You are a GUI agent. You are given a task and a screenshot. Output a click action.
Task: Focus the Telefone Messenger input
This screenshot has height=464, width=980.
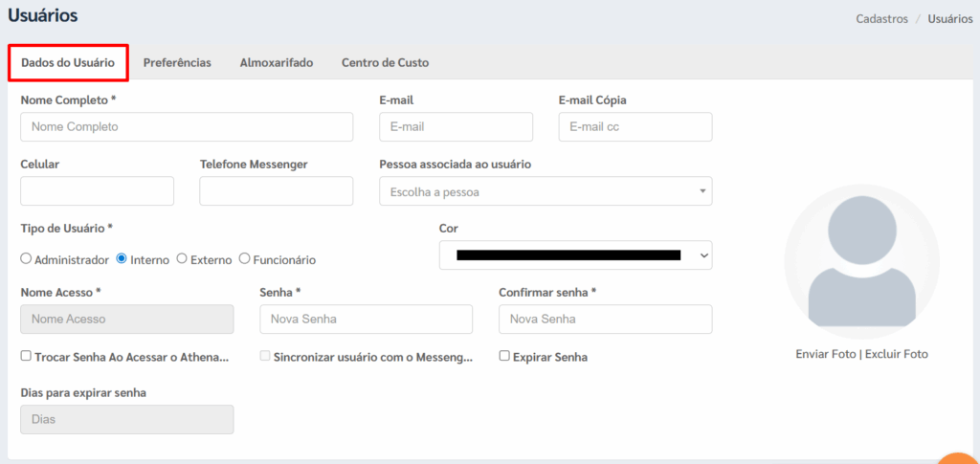(x=277, y=191)
